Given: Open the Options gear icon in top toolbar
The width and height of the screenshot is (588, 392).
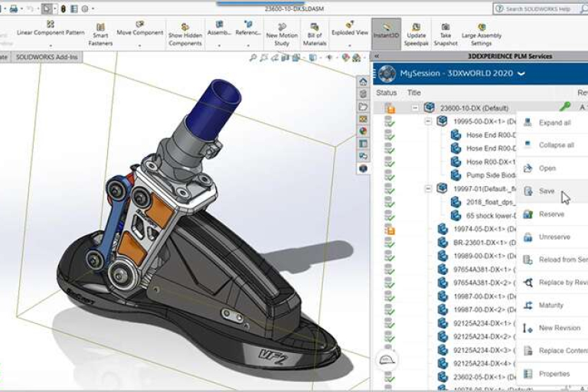Looking at the screenshot, I should point(85,8).
